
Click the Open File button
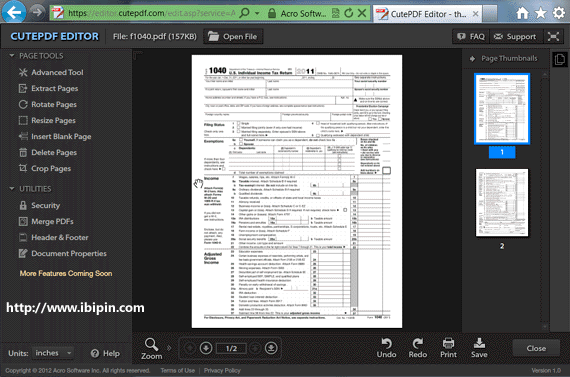click(x=233, y=36)
